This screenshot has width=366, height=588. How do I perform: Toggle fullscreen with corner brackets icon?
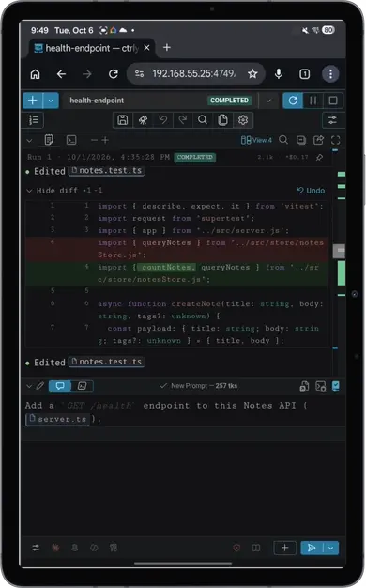335,140
